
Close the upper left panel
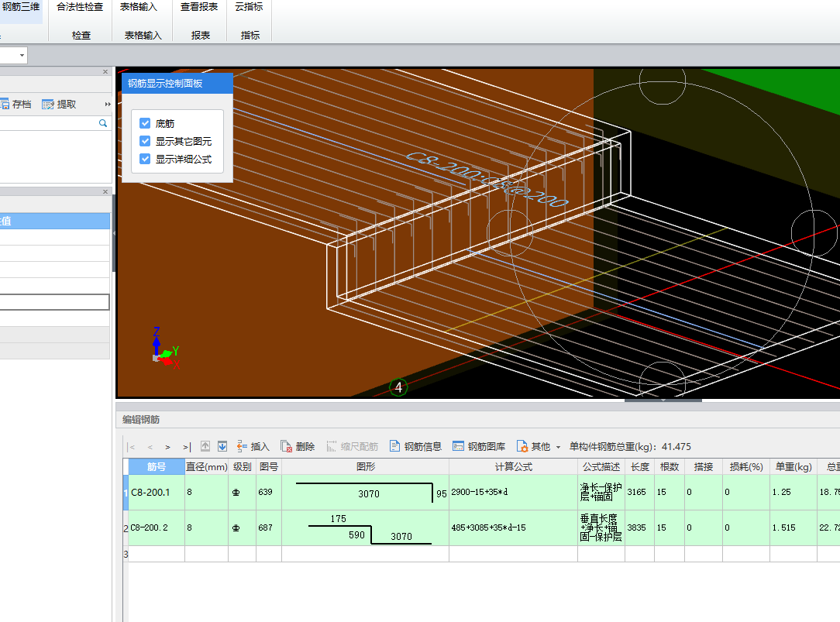[105, 72]
